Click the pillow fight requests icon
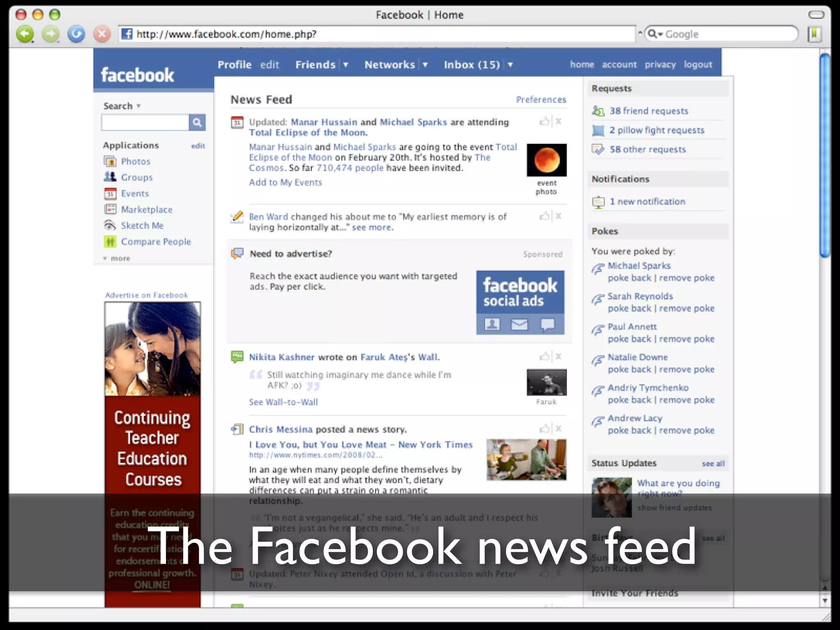 tap(598, 130)
